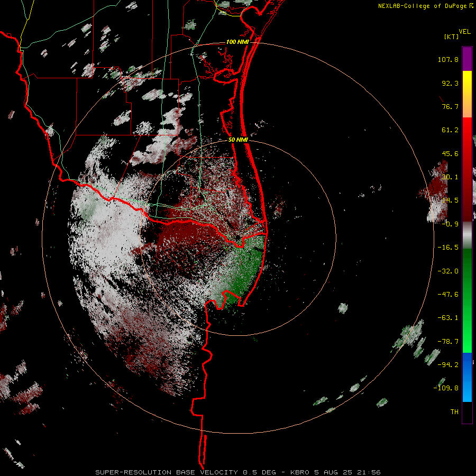Click the Super-Resolution Base Velocity caption
This screenshot has width=476, height=476.
click(237, 472)
